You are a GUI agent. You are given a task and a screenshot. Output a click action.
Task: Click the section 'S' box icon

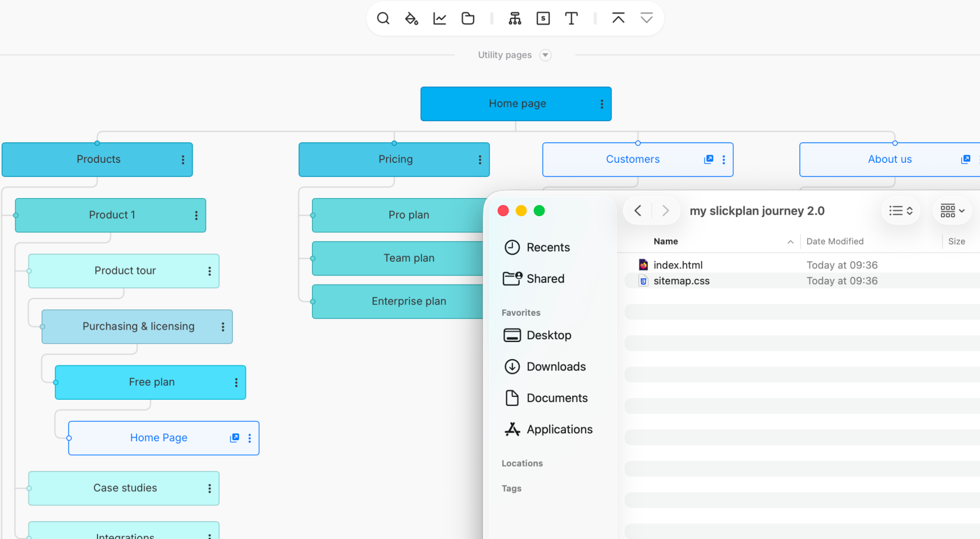click(543, 18)
